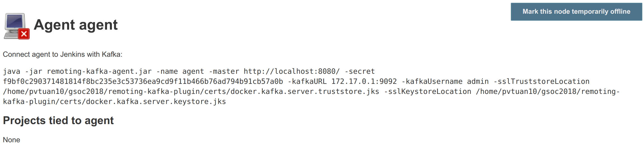
Task: Click the long secret hash string
Action: click(x=143, y=82)
